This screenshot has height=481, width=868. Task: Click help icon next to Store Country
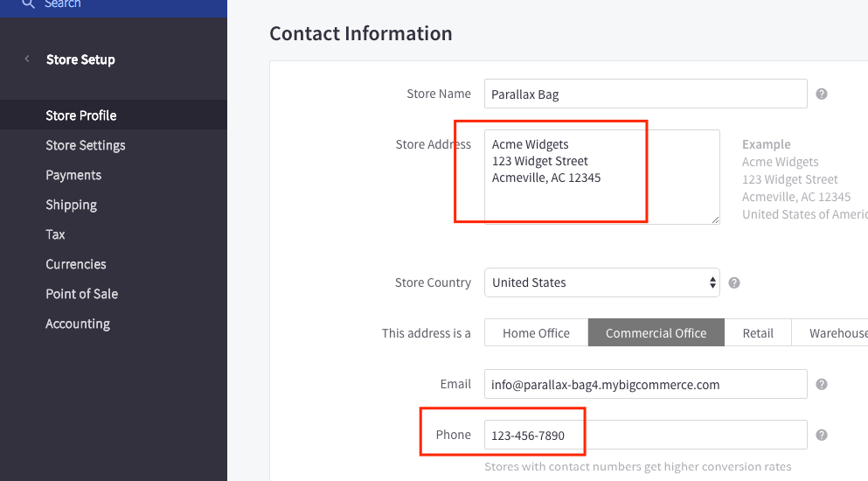pos(734,282)
